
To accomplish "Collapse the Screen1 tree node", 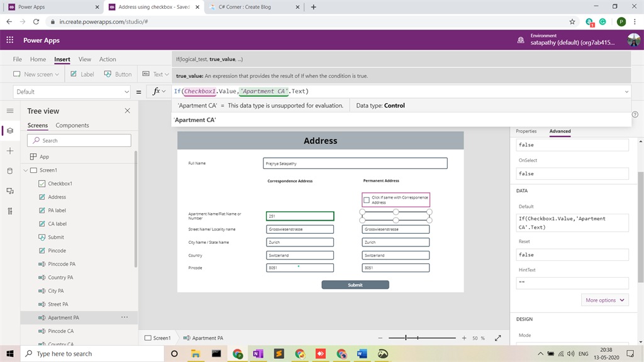I will (x=25, y=170).
